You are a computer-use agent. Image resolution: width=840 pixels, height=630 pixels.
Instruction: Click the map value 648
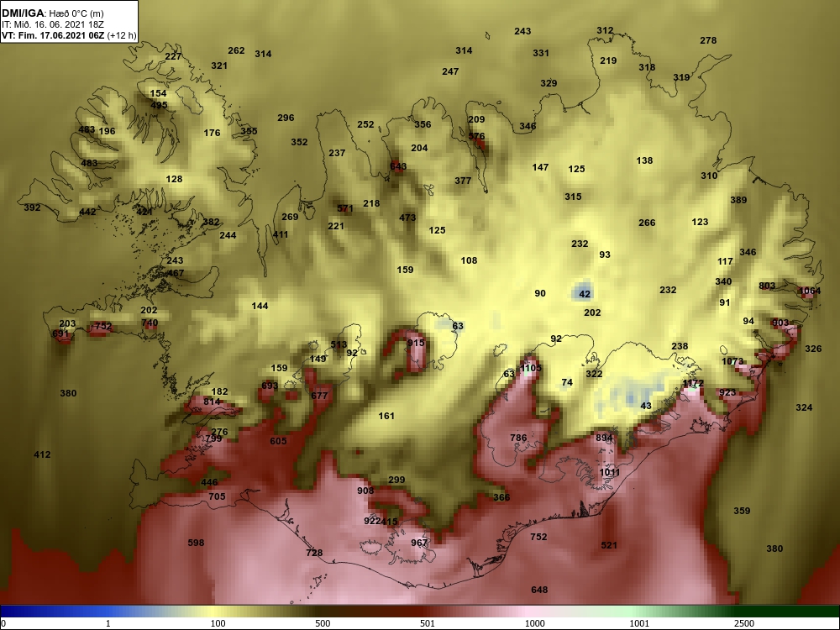point(539,590)
